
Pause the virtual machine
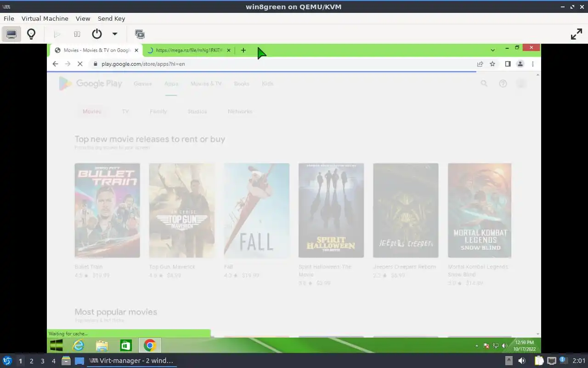[x=77, y=34]
